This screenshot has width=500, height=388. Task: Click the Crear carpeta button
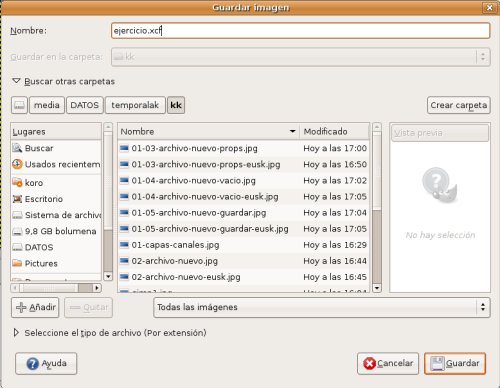pyautogui.click(x=459, y=105)
